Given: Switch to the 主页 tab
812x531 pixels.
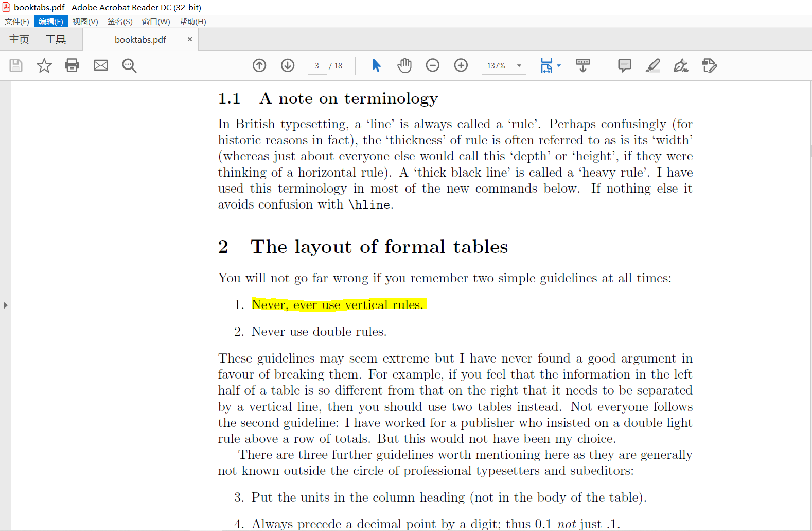Looking at the screenshot, I should [x=19, y=40].
